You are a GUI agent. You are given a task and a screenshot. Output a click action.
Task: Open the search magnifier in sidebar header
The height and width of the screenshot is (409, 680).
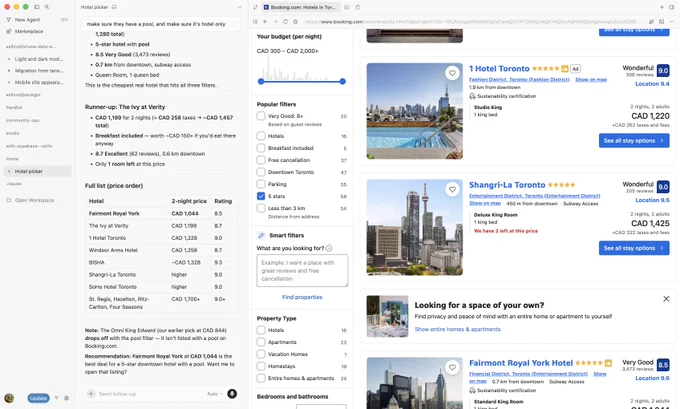tap(46, 7)
